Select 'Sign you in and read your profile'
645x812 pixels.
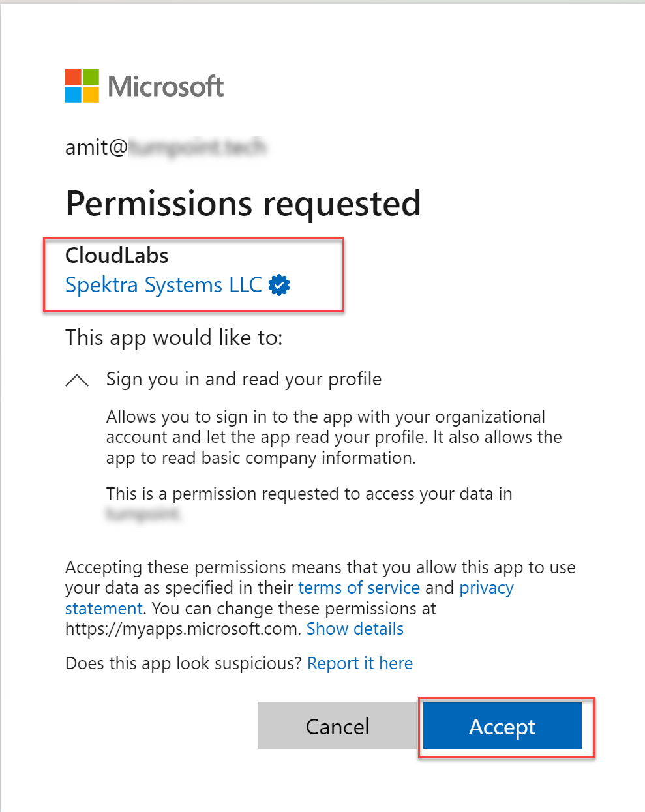(244, 380)
